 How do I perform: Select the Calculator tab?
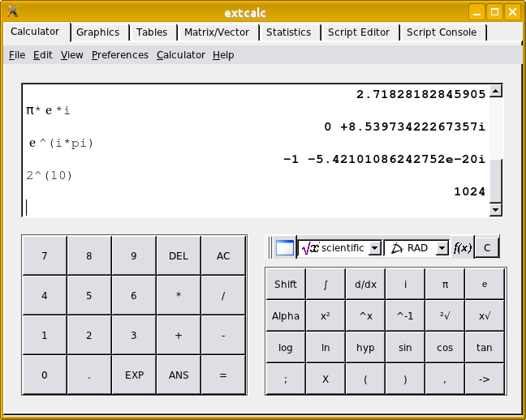point(35,32)
